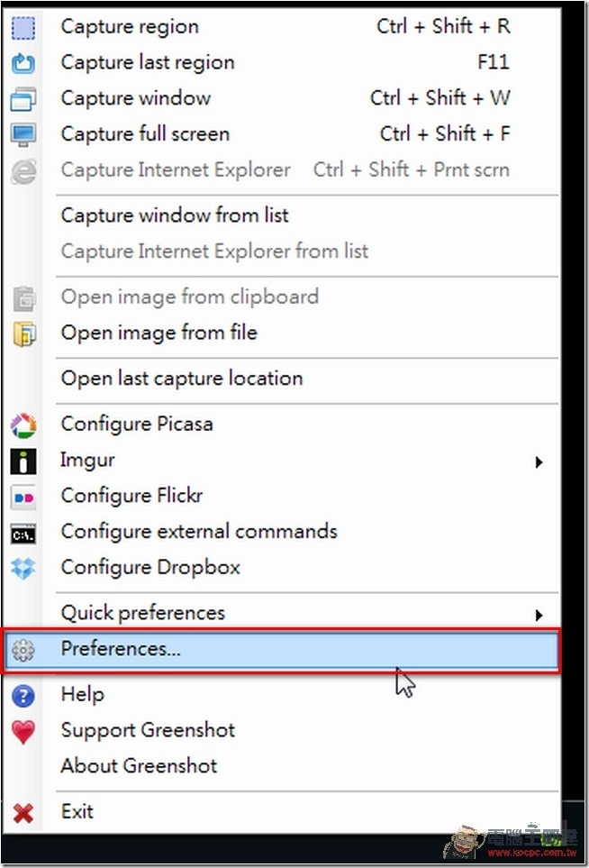Screen dimensions: 589x868
Task: Click the Capture window icon
Action: click(x=23, y=99)
